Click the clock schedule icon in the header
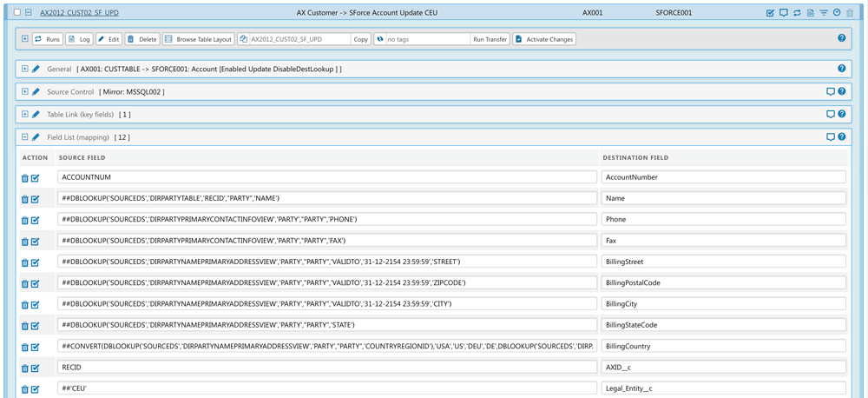 tap(836, 13)
